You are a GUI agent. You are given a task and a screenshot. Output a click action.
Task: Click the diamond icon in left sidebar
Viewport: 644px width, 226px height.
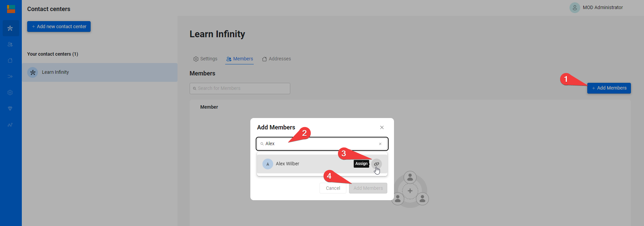10,109
